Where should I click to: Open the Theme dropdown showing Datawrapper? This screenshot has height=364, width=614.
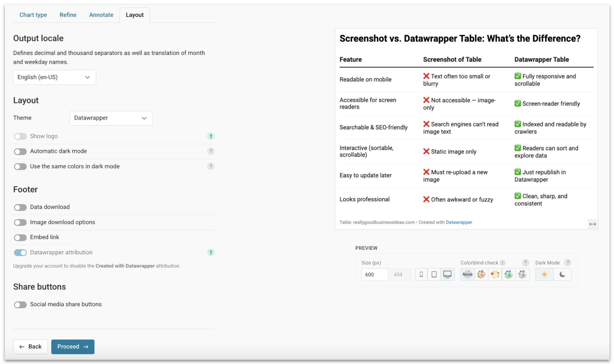pyautogui.click(x=111, y=118)
